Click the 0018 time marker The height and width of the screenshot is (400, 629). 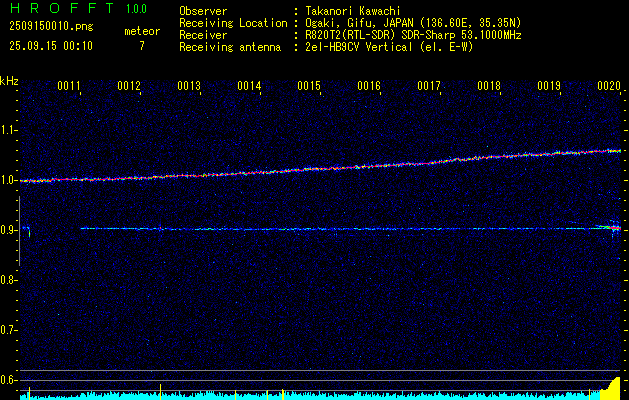click(489, 85)
